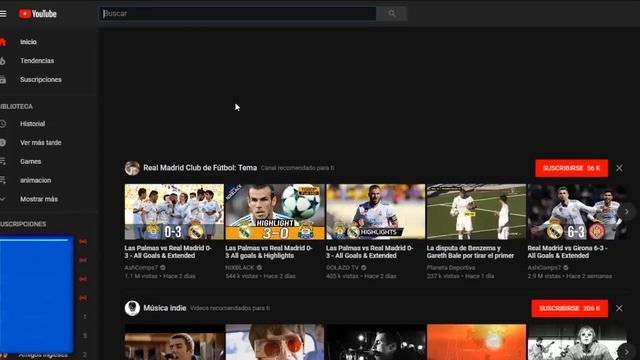The height and width of the screenshot is (360, 640).
Task: Open Real Madrid Club de Fútbol: Tema title
Action: tap(200, 168)
